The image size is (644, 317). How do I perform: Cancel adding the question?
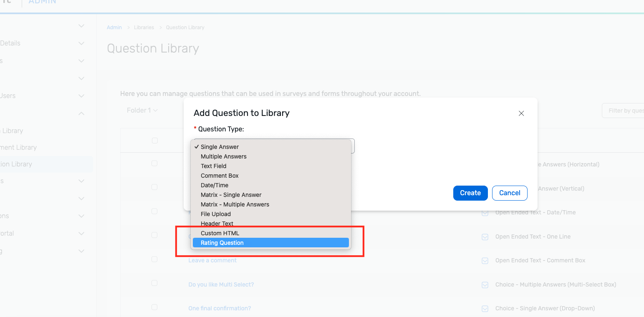click(510, 193)
